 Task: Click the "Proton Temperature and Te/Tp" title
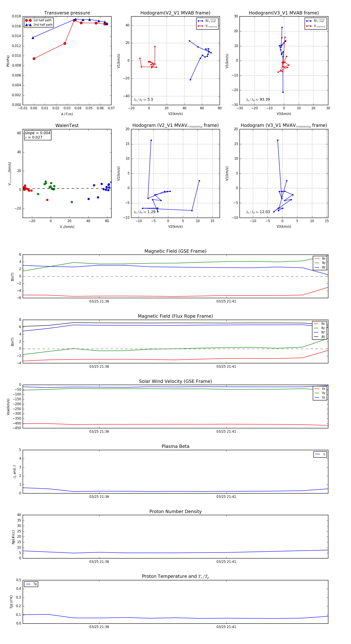(175, 576)
